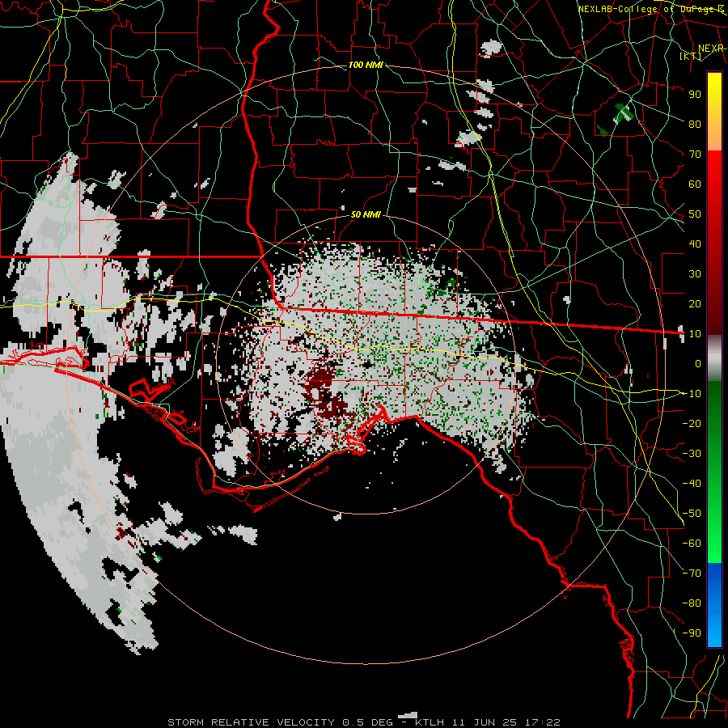
Task: Click the -30 value on velocity scale
Action: click(692, 454)
